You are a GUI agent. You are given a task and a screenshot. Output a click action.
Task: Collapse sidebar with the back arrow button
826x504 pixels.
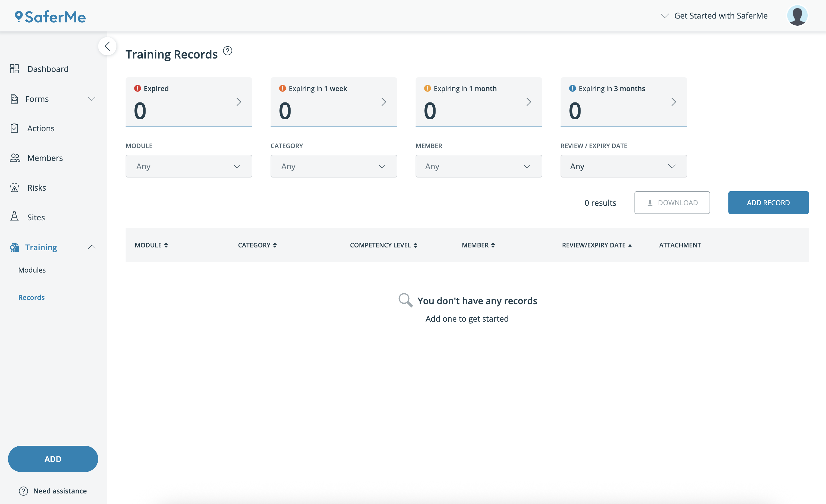pyautogui.click(x=107, y=46)
